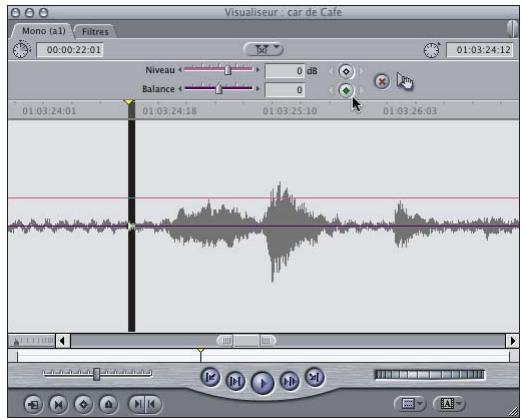Toggle the Niveau keyframe button

pos(346,71)
